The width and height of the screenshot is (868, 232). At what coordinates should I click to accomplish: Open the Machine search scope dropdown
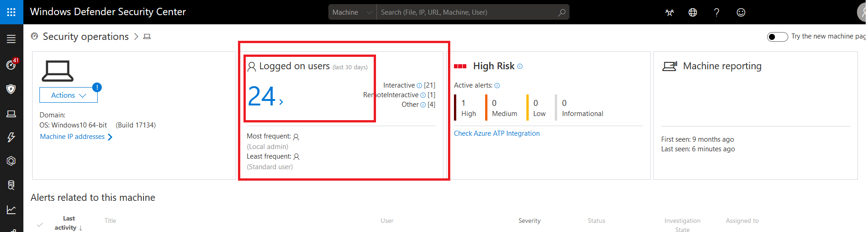pos(352,12)
